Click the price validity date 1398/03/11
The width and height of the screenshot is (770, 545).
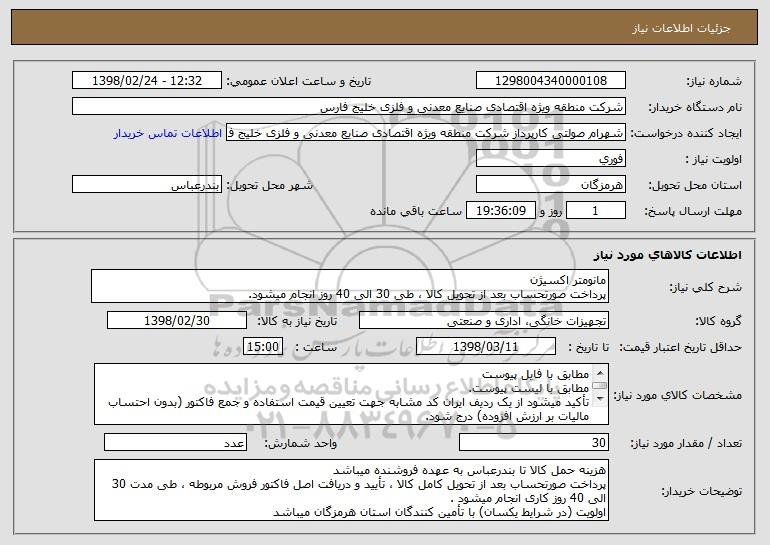pos(486,347)
